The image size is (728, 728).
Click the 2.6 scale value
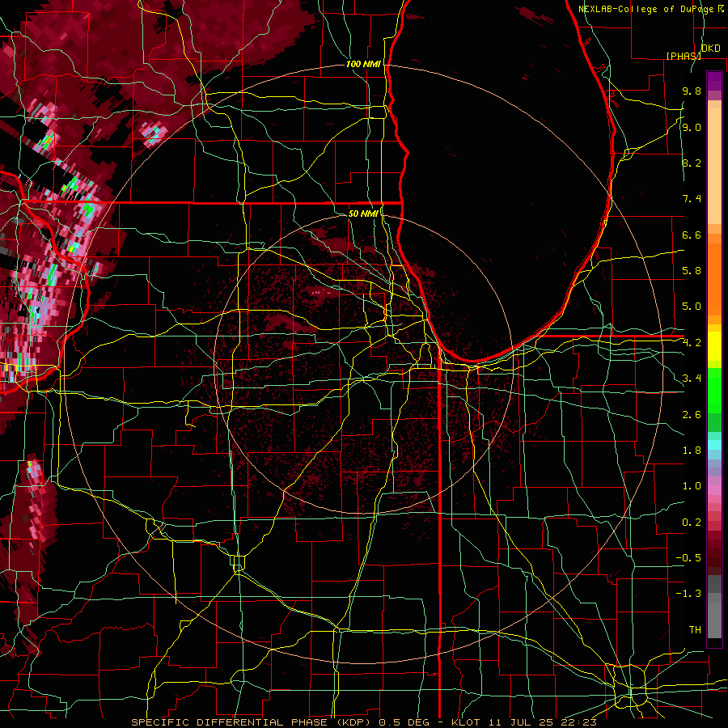[x=692, y=415]
